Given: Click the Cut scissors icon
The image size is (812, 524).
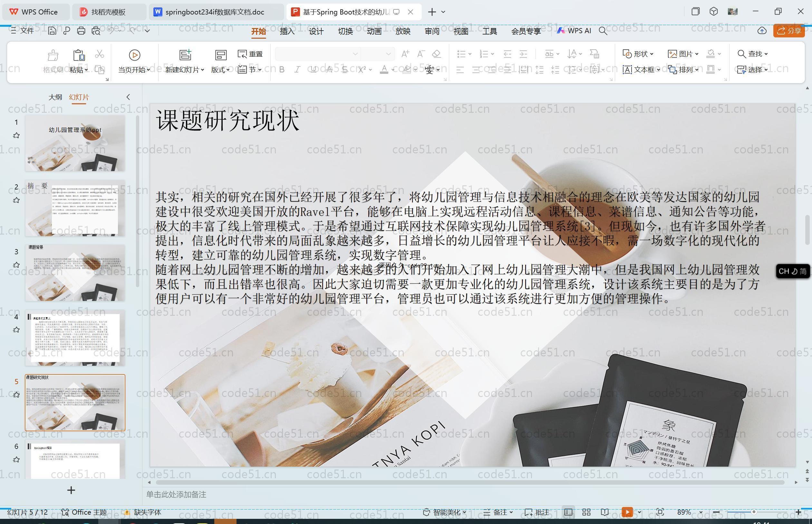Looking at the screenshot, I should (x=99, y=54).
